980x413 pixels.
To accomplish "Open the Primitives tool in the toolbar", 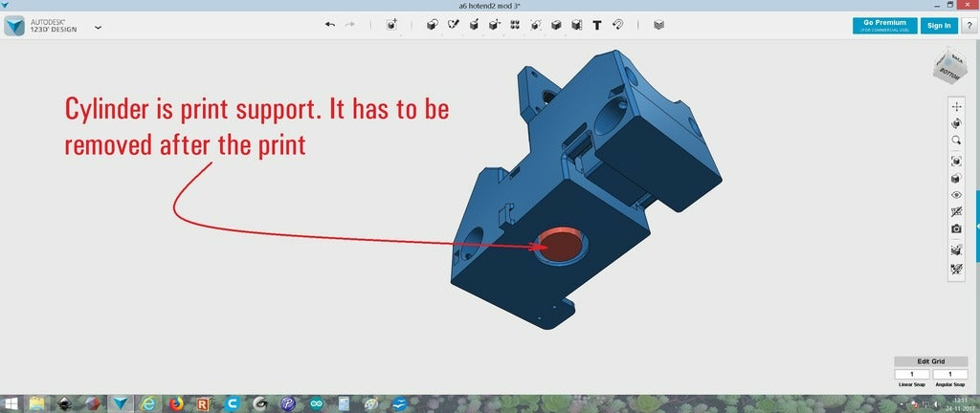I will coord(433,26).
